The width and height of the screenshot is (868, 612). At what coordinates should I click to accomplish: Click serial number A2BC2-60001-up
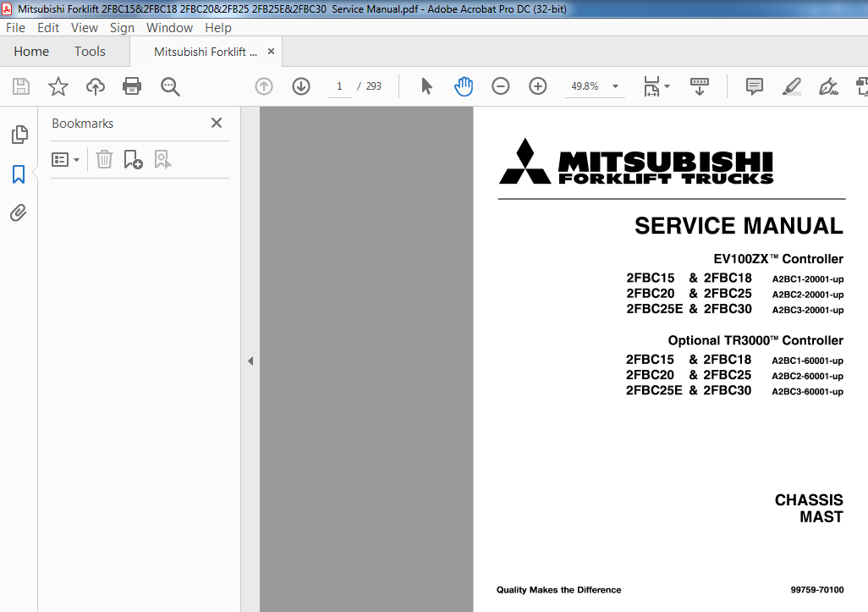[x=807, y=376]
